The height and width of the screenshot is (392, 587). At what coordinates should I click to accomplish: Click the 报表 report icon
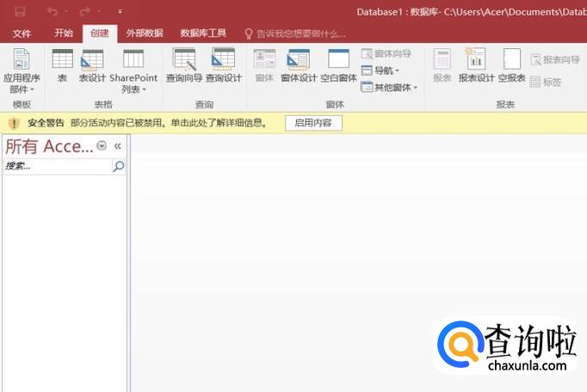442,65
